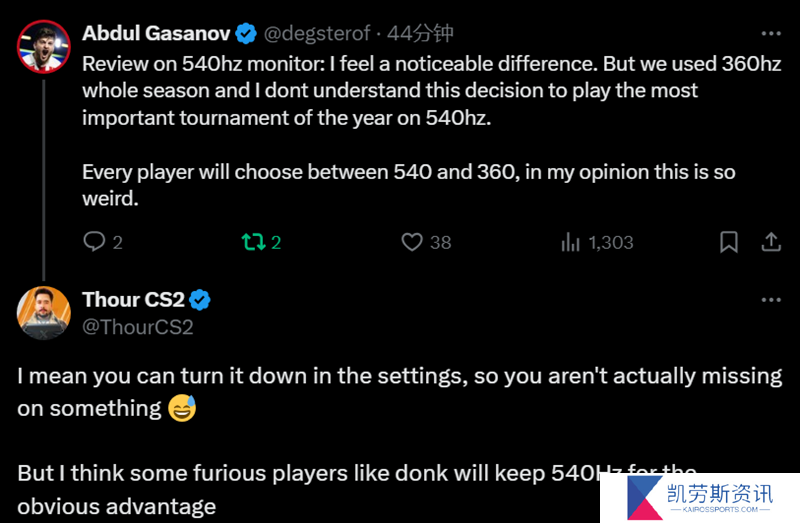
Task: Click Thour CS2's blue verified badge
Action: pyautogui.click(x=200, y=300)
